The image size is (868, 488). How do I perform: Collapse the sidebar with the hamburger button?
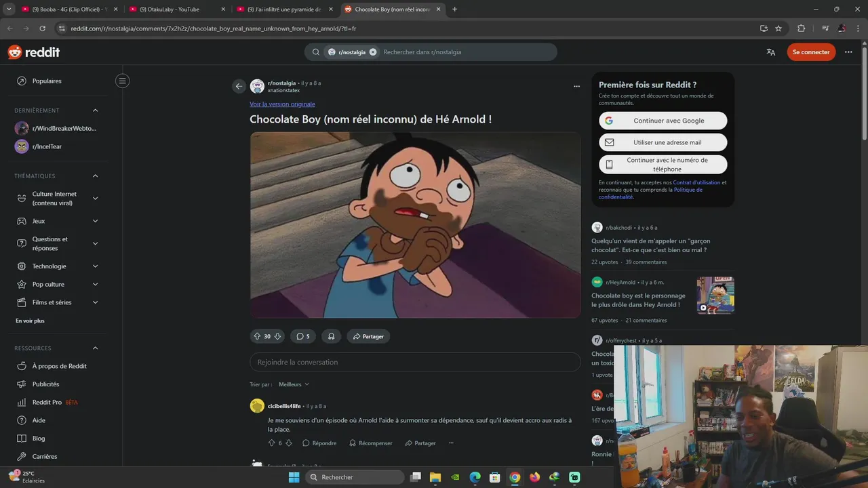pos(122,81)
